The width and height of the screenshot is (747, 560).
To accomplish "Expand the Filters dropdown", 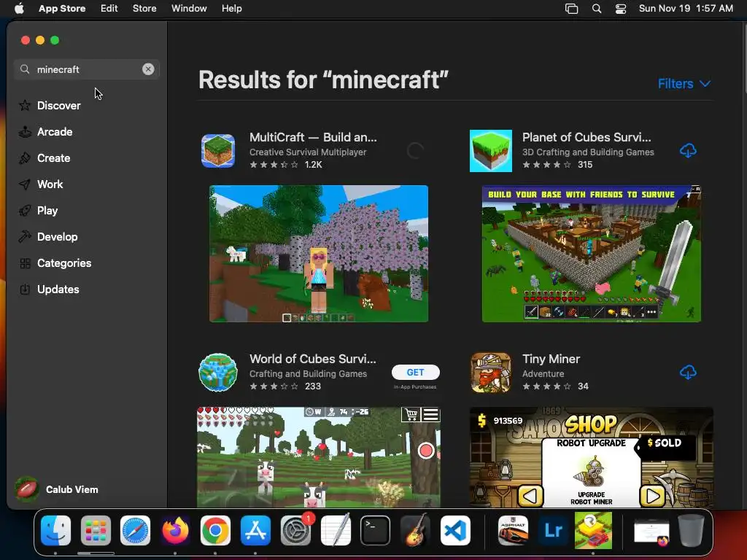I will (684, 84).
